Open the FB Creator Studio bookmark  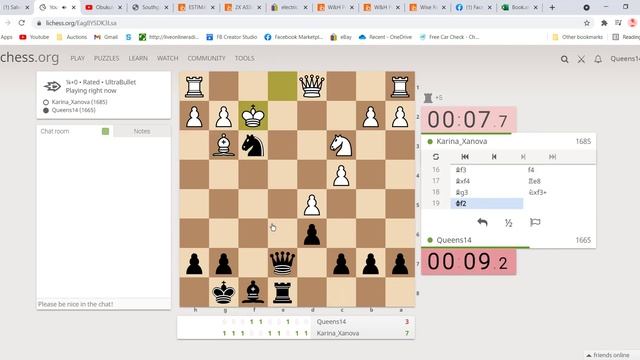(232, 37)
